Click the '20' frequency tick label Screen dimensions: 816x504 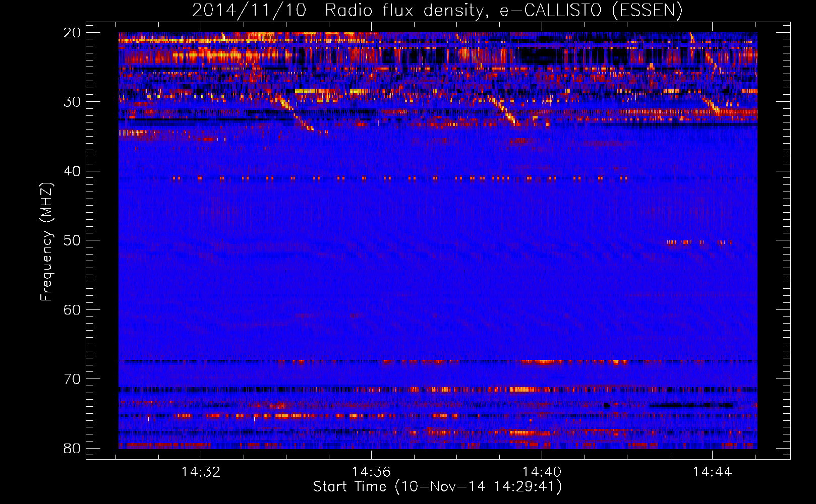(72, 33)
